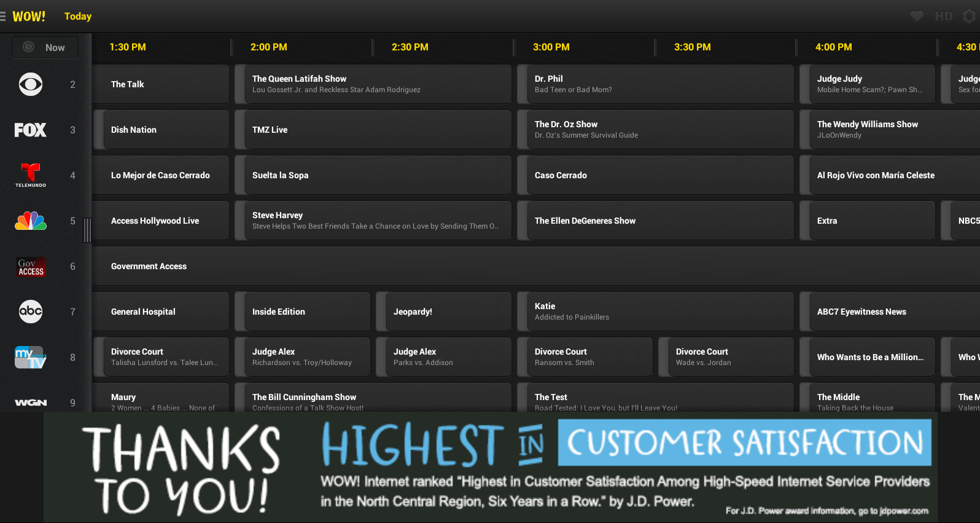This screenshot has width=980, height=523.
Task: Select the Telemundo channel logo
Action: pos(31,175)
